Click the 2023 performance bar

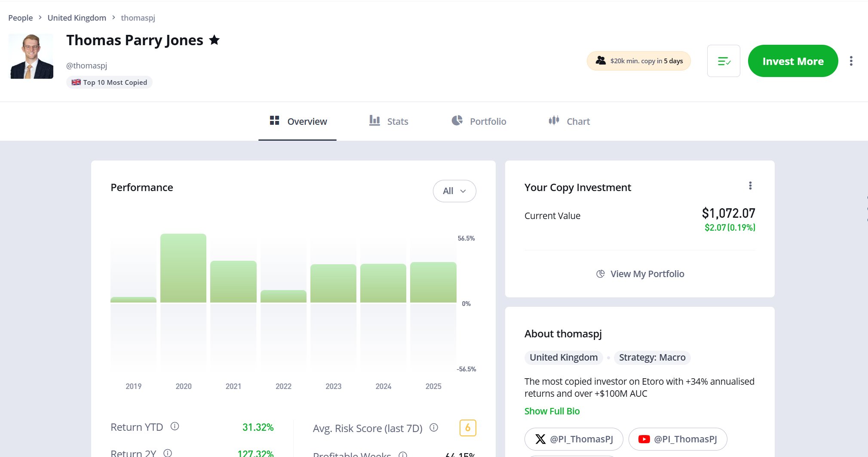(x=333, y=283)
